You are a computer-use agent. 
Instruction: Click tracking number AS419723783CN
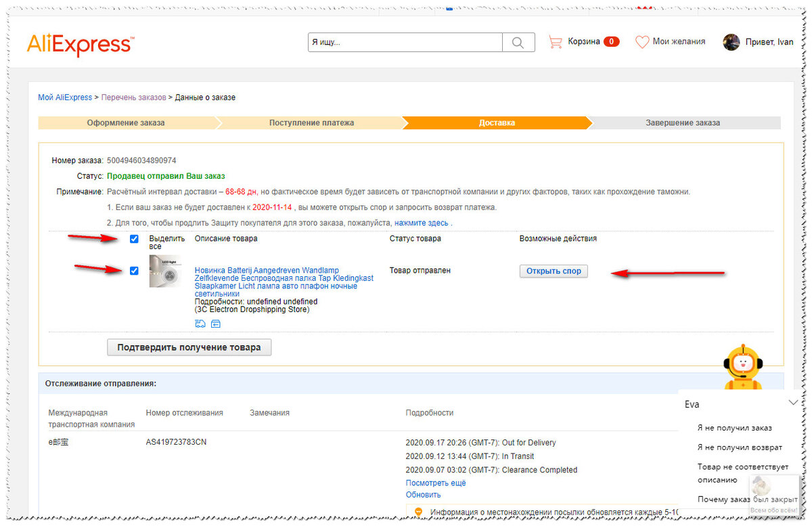click(x=176, y=443)
